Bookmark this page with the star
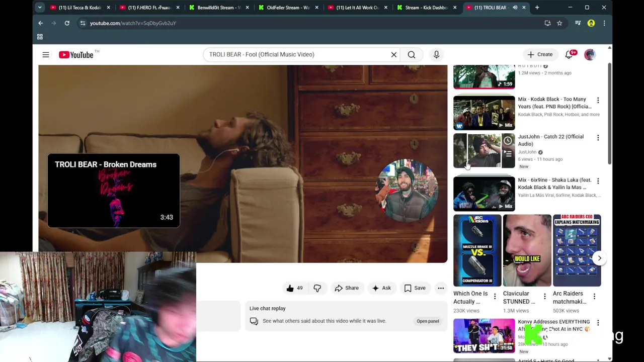This screenshot has width=644, height=362. click(559, 23)
